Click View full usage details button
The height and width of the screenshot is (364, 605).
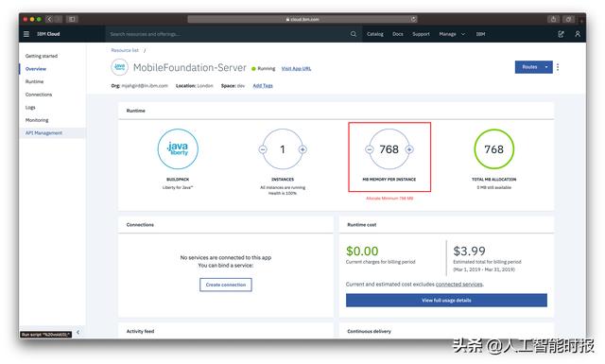(446, 300)
